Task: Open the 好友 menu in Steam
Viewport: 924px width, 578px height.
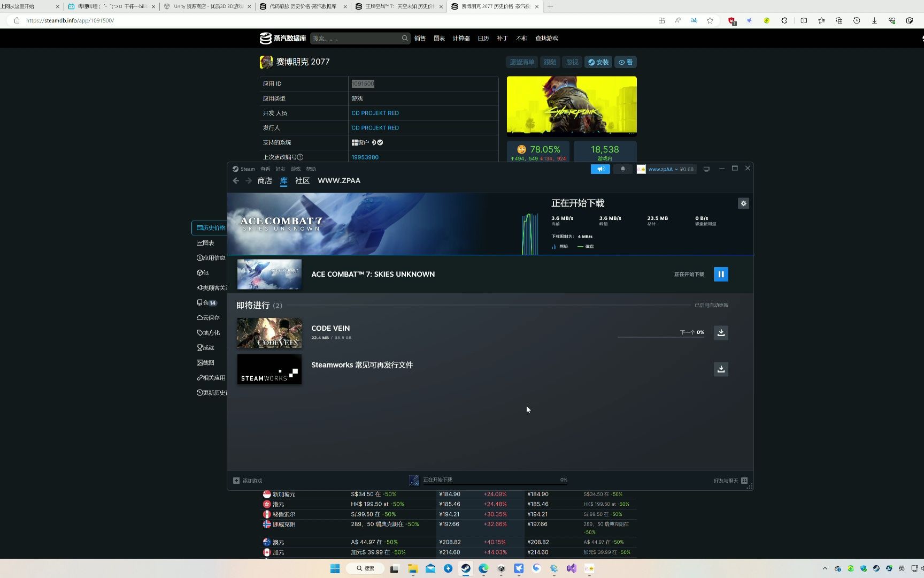Action: click(280, 169)
